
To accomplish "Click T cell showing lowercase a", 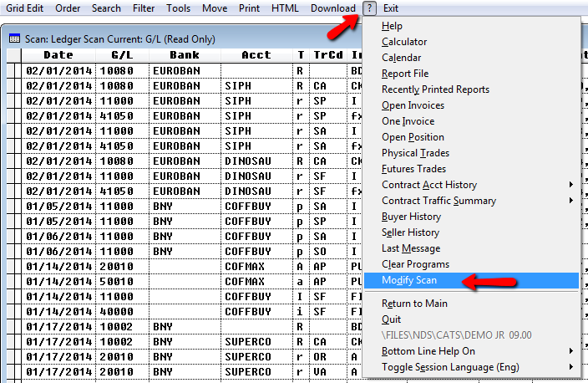I will 302,282.
